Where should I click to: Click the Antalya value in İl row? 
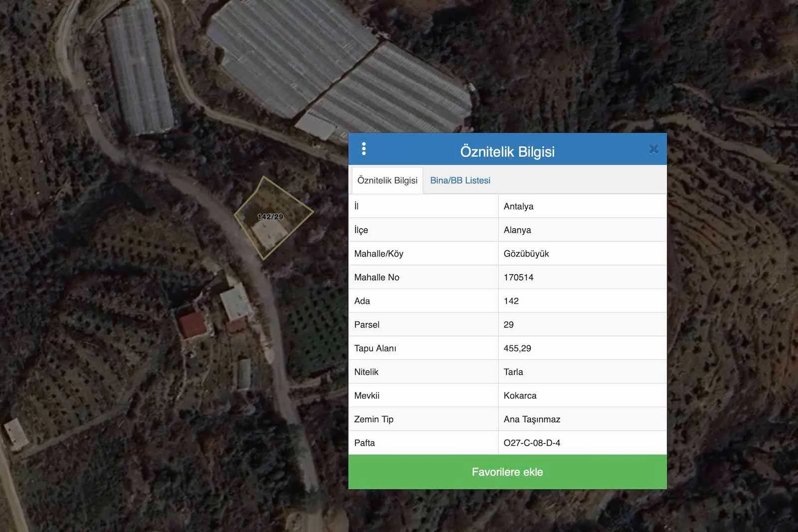coord(518,206)
